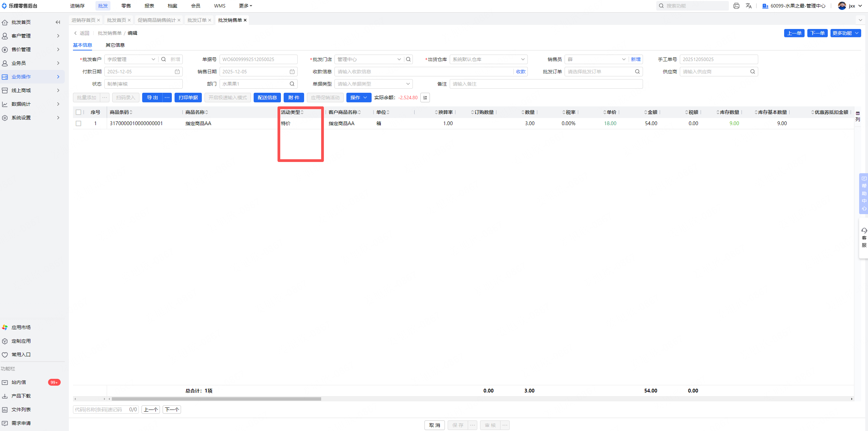Check the checkbox for row 1

78,123
